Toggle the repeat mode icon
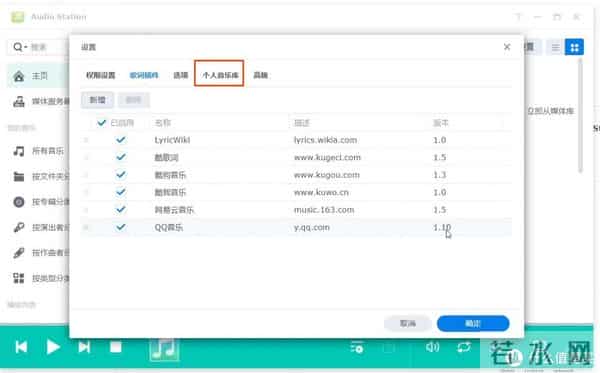Image resolution: width=600 pixels, height=373 pixels. [464, 347]
